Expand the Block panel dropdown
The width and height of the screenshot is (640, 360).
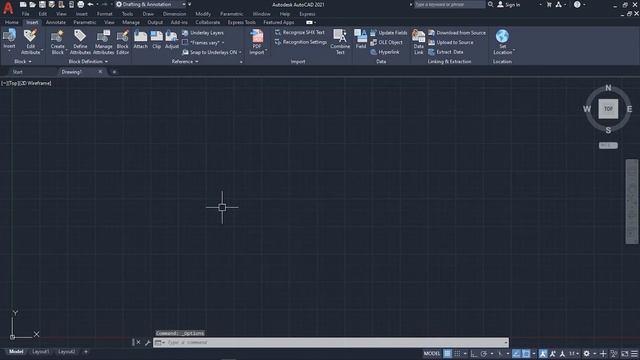pos(23,62)
